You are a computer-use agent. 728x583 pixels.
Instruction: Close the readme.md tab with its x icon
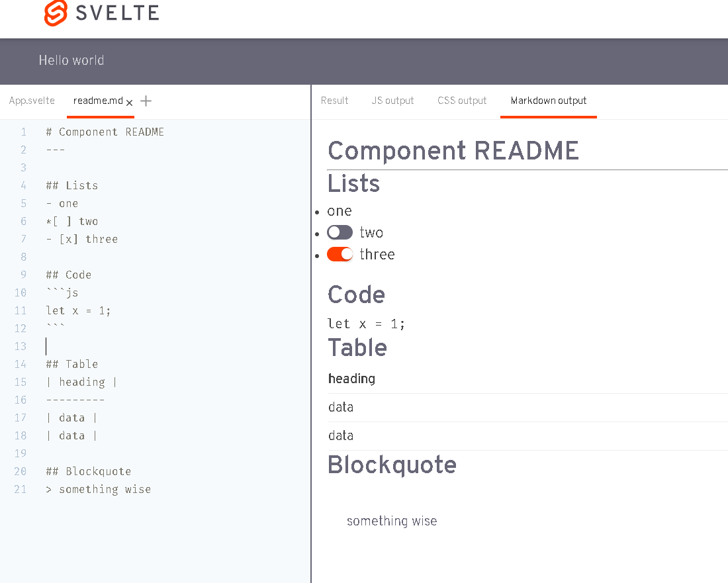(129, 101)
